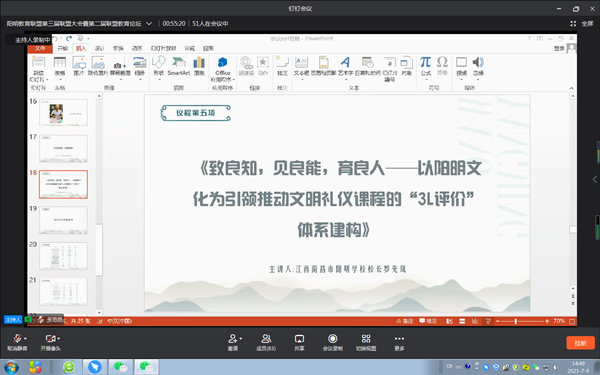Switch to the Home (开始) tab
600x375 pixels.
62,48
